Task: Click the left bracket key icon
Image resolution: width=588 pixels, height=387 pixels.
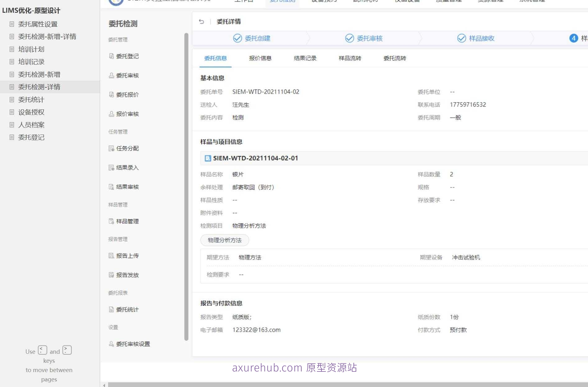Action: [x=43, y=350]
